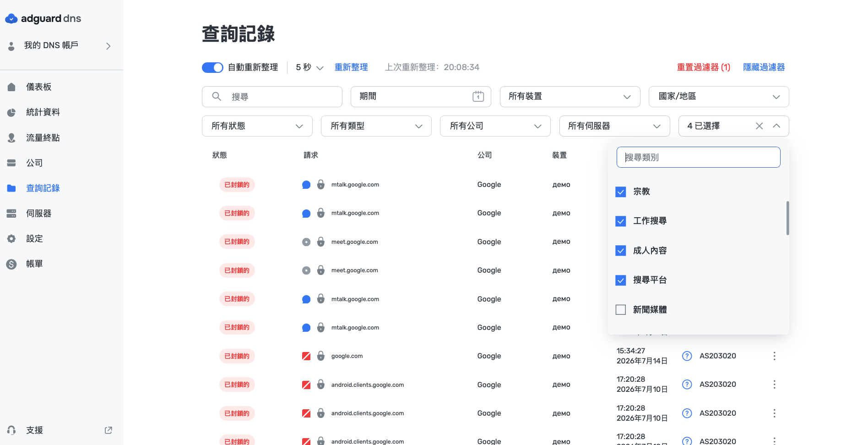Image resolution: width=868 pixels, height=445 pixels.
Task: Toggle the 自動重新整理 switch off
Action: click(212, 67)
